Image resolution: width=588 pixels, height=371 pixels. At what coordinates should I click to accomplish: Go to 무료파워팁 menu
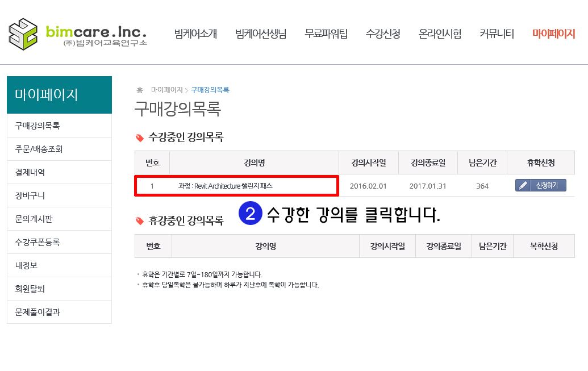pyautogui.click(x=326, y=34)
